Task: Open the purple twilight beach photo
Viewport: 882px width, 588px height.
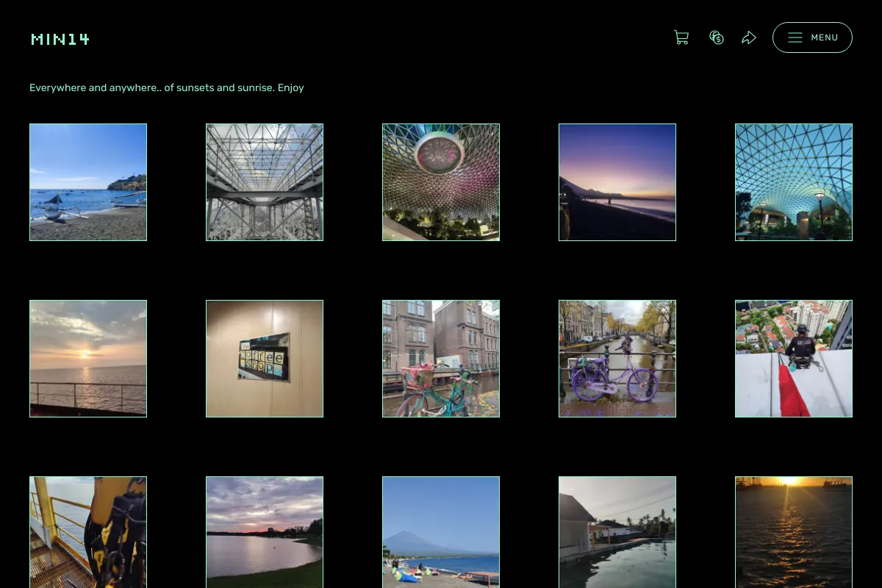Action: click(617, 182)
